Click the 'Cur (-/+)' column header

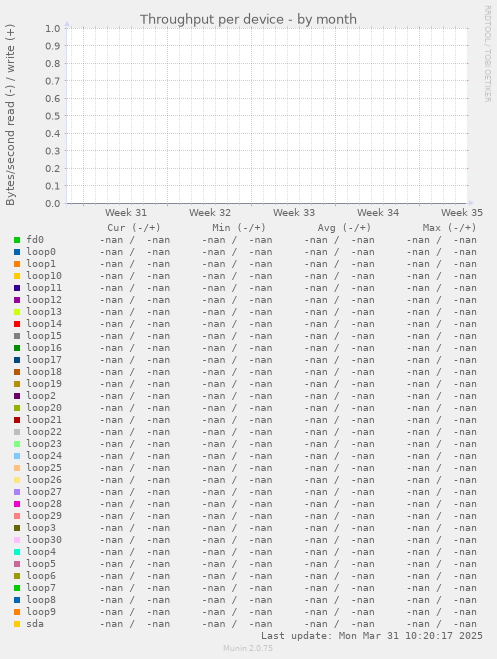[134, 228]
